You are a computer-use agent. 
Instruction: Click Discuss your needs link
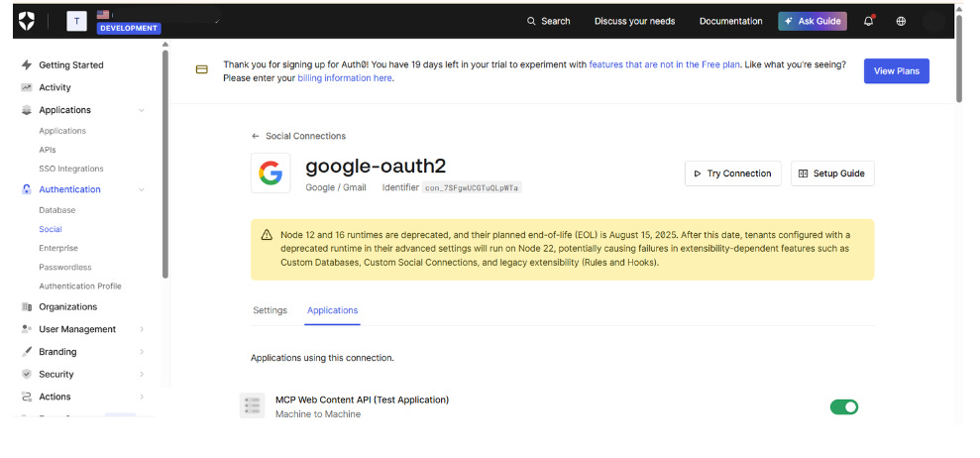pyautogui.click(x=634, y=21)
